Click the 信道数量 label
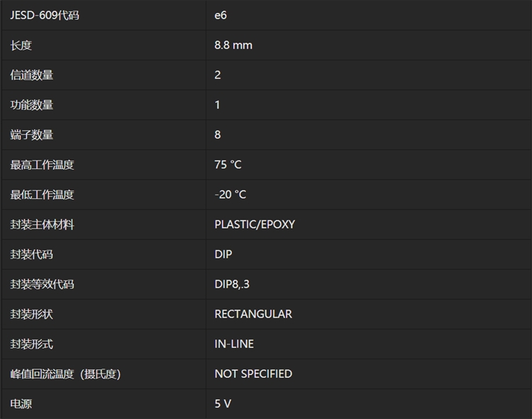Viewport: 532px width, 419px height. pyautogui.click(x=32, y=75)
